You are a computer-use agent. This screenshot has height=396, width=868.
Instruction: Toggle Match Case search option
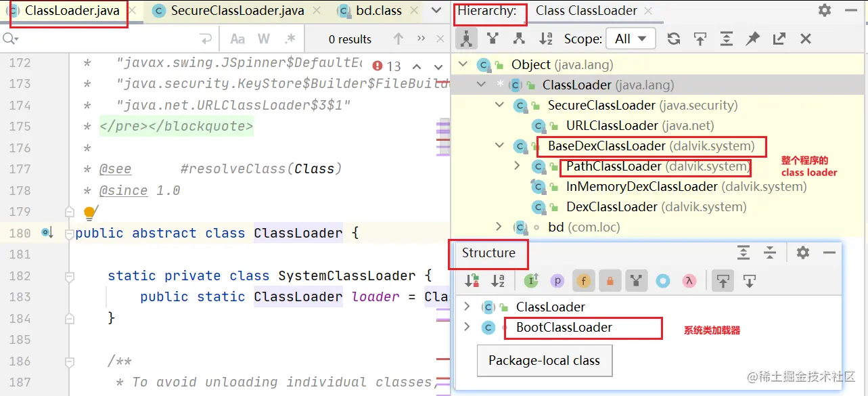(237, 39)
